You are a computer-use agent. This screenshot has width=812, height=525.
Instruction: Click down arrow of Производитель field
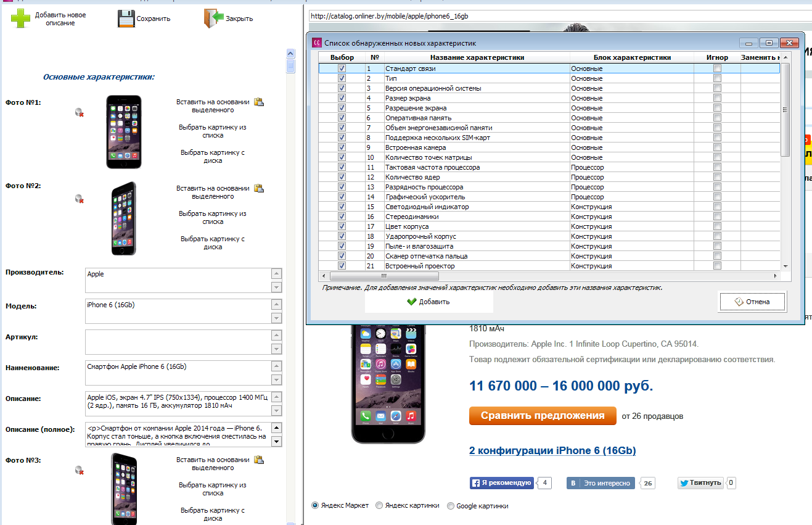click(277, 287)
